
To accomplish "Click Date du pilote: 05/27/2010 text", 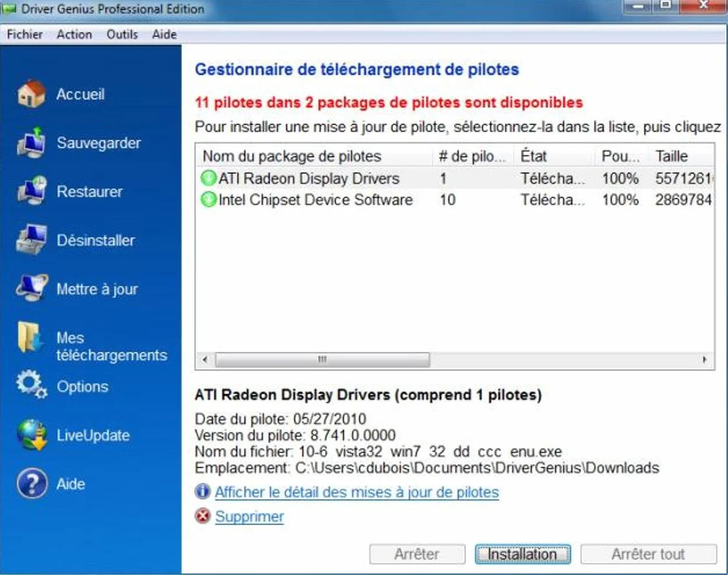I will (281, 419).
